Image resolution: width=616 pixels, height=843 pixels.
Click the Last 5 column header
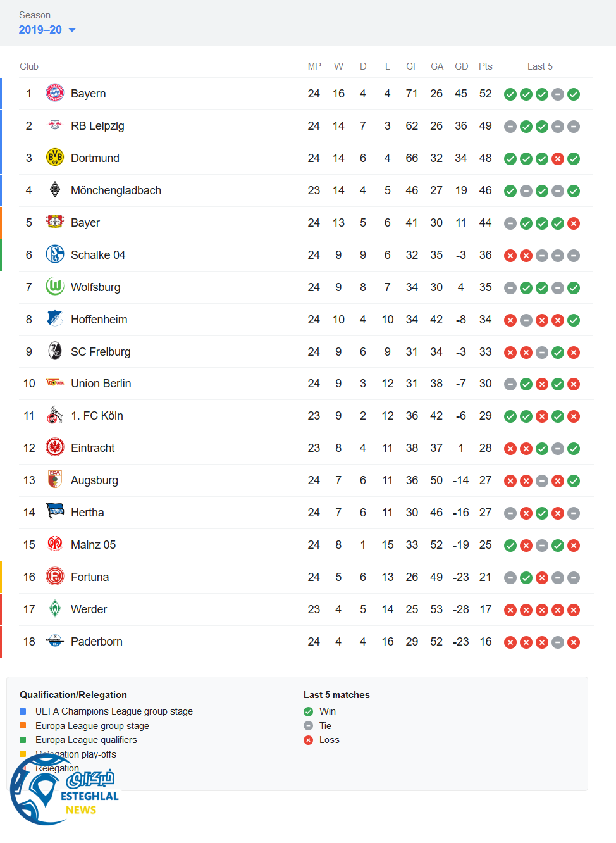(x=539, y=66)
